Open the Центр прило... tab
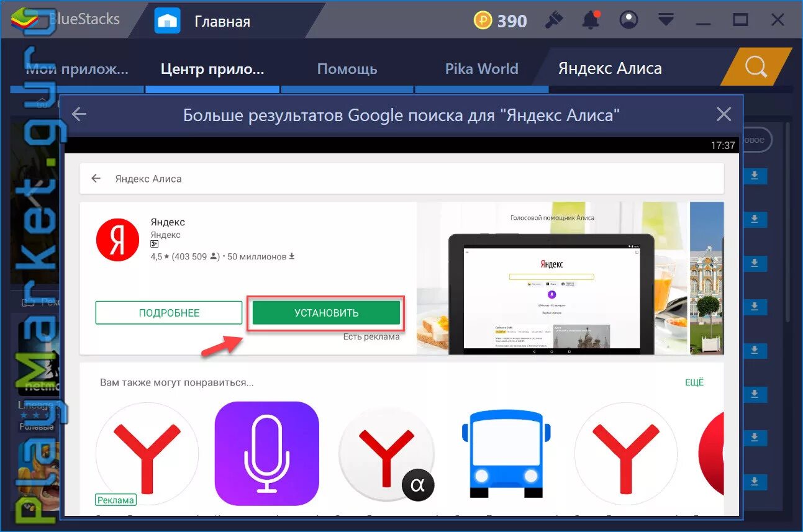Screen dimensions: 803x532 (212, 68)
